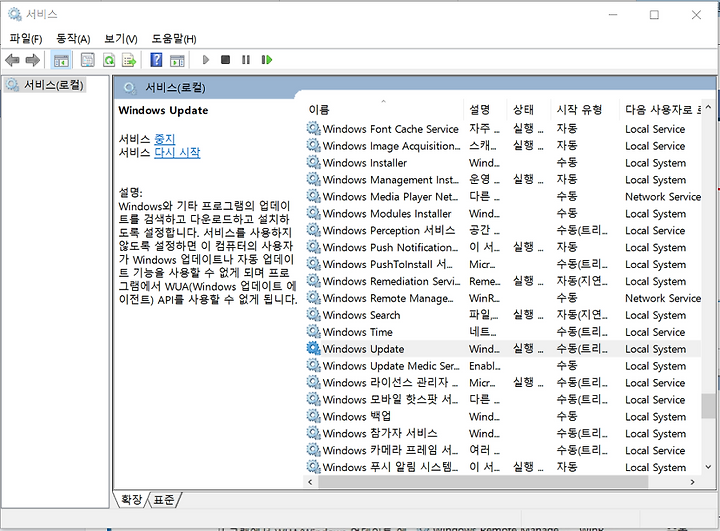Viewport: 720px width, 531px height.
Task: Select the Windows Management Instrumentation name
Action: pyautogui.click(x=390, y=180)
